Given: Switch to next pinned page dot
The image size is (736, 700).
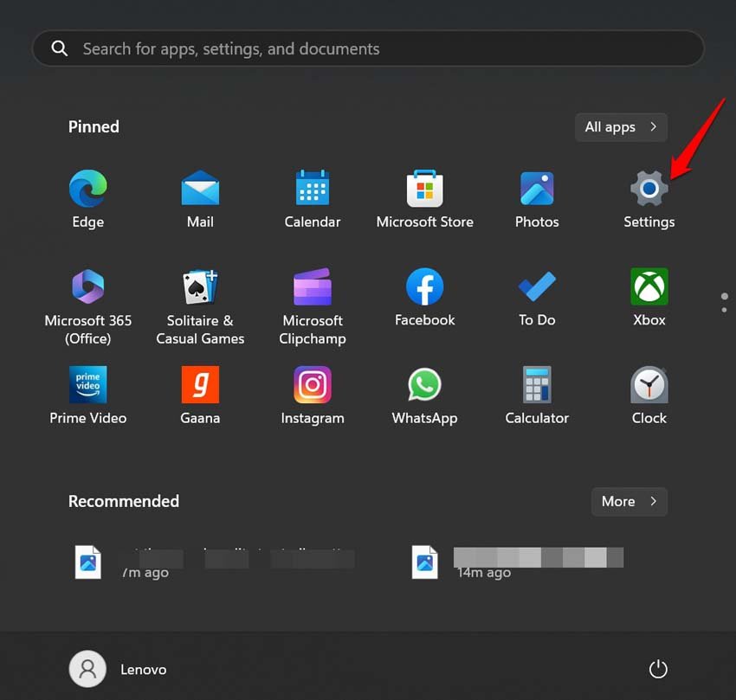Looking at the screenshot, I should (x=724, y=310).
